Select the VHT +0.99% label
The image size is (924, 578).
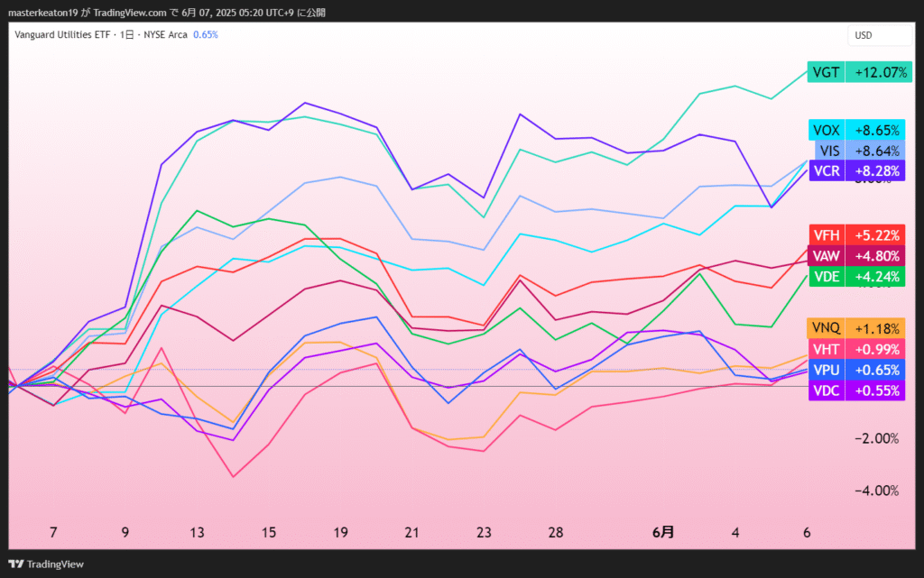857,349
